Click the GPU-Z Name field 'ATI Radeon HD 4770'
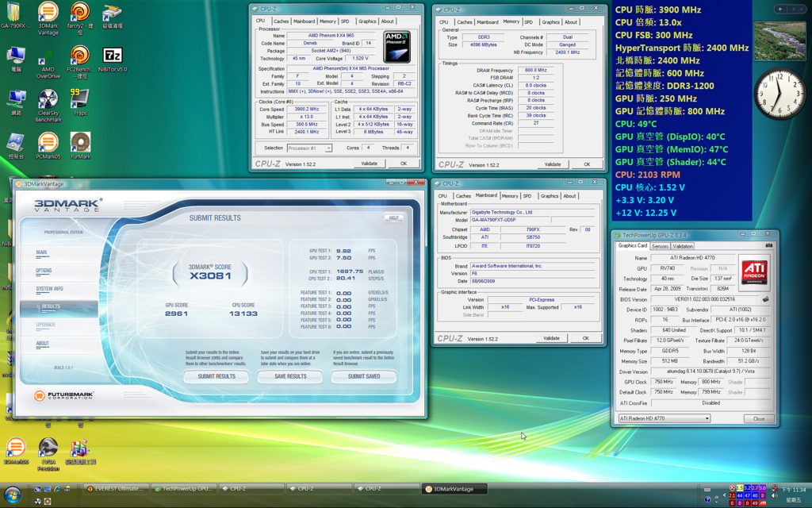Image resolution: width=812 pixels, height=508 pixels. [x=693, y=258]
